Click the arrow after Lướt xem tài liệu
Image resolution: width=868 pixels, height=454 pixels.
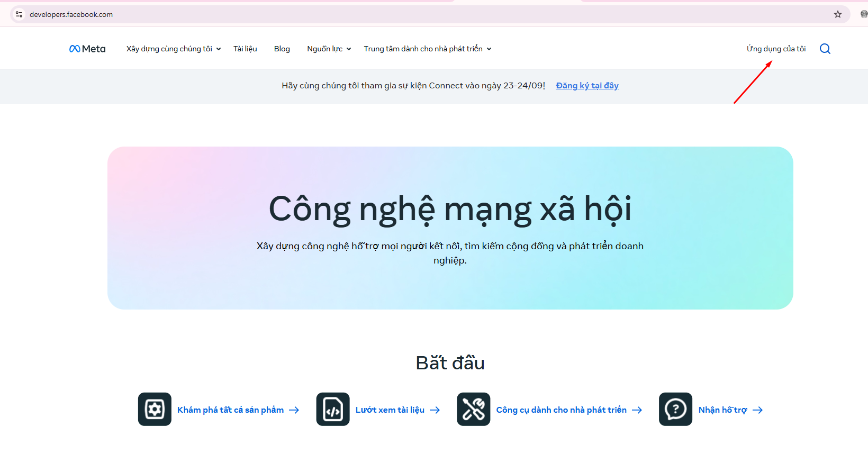435,410
